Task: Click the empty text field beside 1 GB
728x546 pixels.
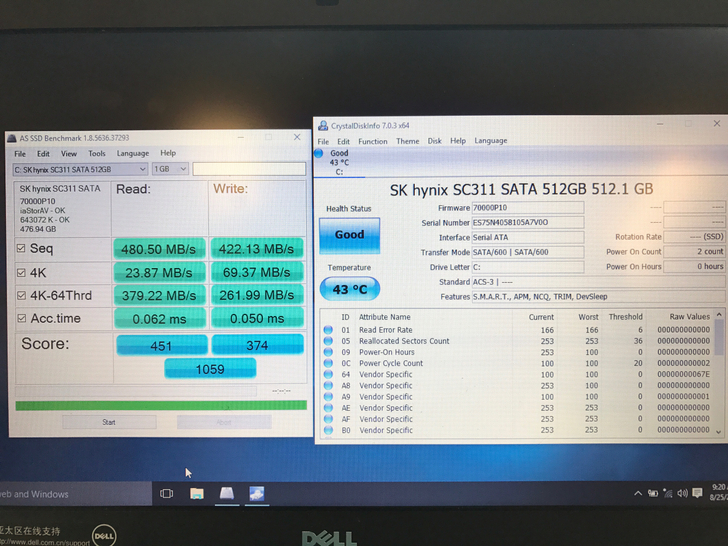Action: point(249,169)
